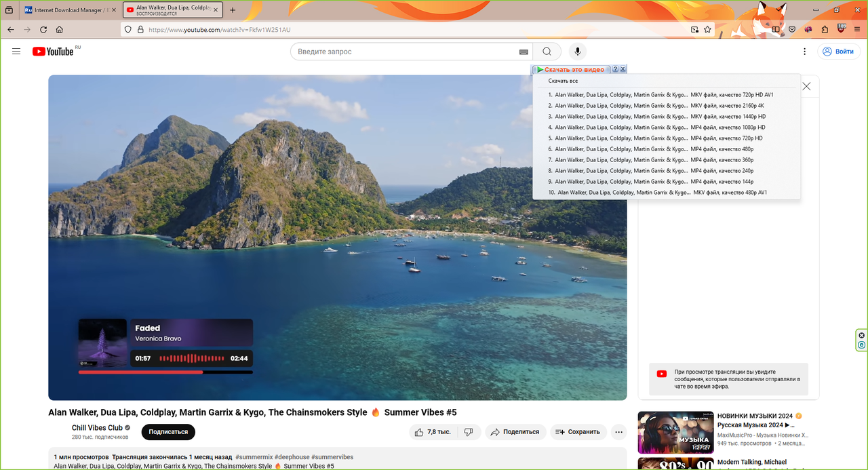868x470 pixels.
Task: Click #deephouse hashtag link
Action: [x=292, y=457]
